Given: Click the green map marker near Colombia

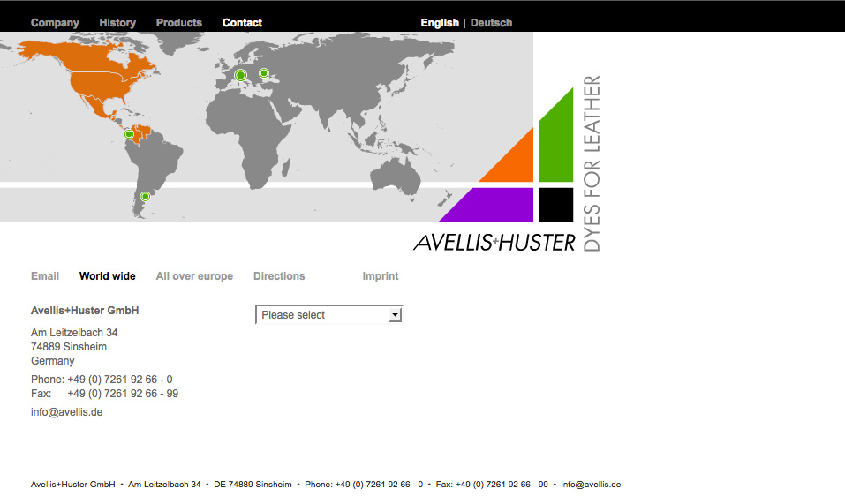Looking at the screenshot, I should pos(129,134).
